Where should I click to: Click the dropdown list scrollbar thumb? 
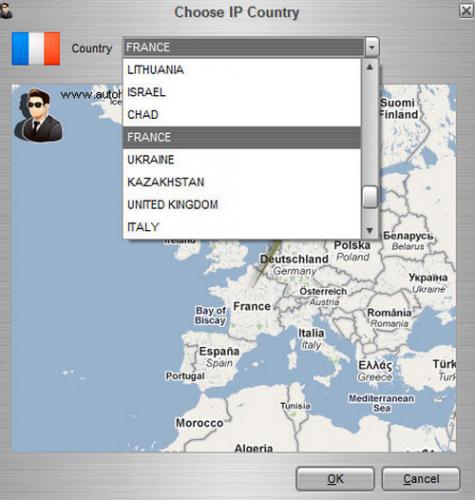369,197
